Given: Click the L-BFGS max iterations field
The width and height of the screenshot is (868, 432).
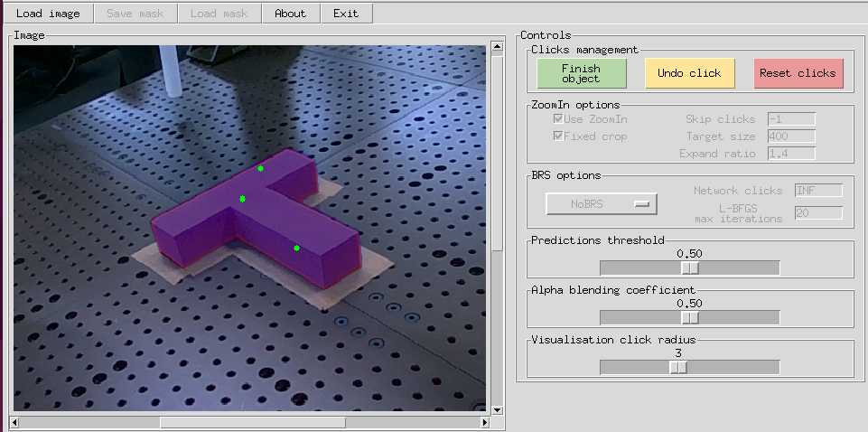Looking at the screenshot, I should click(x=818, y=212).
